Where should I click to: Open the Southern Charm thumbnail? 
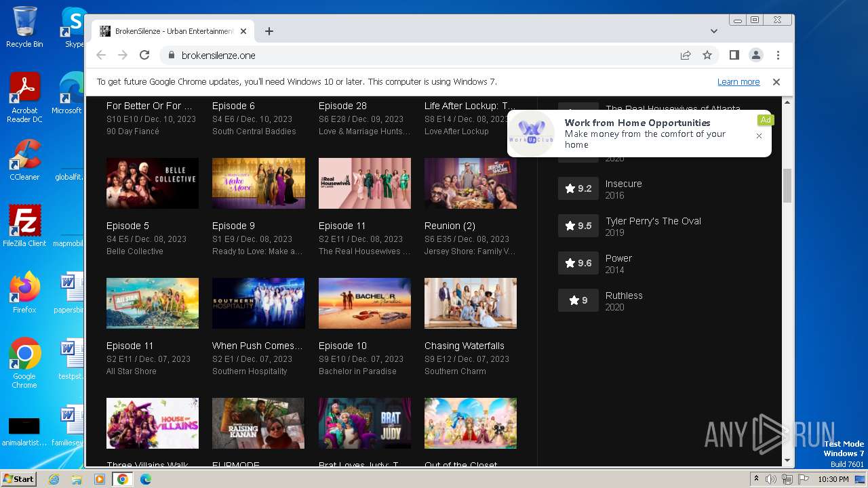coord(471,303)
